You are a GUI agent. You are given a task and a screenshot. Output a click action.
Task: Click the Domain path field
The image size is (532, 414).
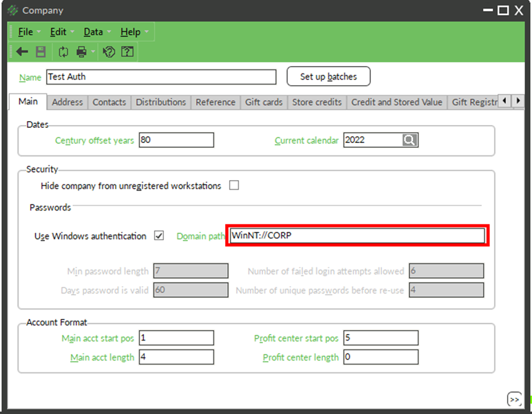click(357, 235)
